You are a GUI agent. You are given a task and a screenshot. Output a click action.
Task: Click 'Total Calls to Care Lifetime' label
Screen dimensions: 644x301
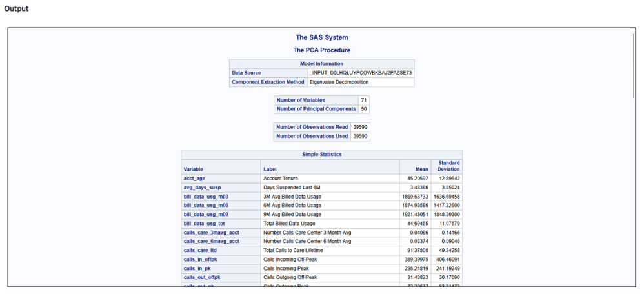[293, 251]
